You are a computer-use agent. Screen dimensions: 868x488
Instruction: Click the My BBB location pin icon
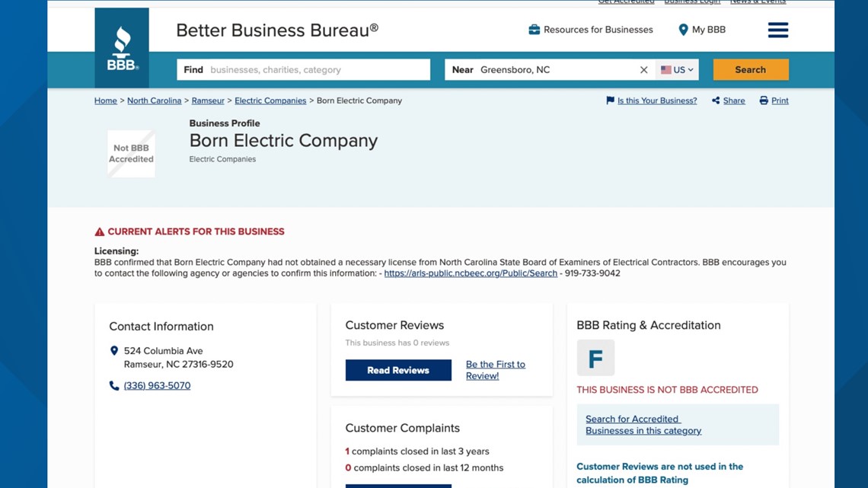683,30
